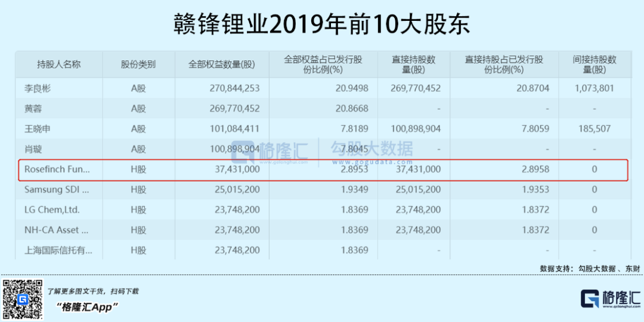Select the 持股人名称 column header
The image size is (644, 322).
tap(58, 64)
